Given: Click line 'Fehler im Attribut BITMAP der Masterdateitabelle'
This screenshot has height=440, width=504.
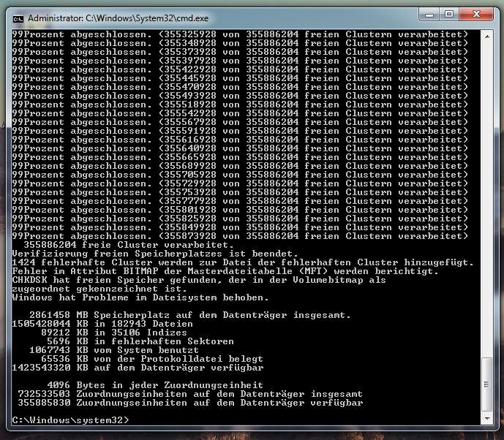Looking at the screenshot, I should tap(225, 271).
